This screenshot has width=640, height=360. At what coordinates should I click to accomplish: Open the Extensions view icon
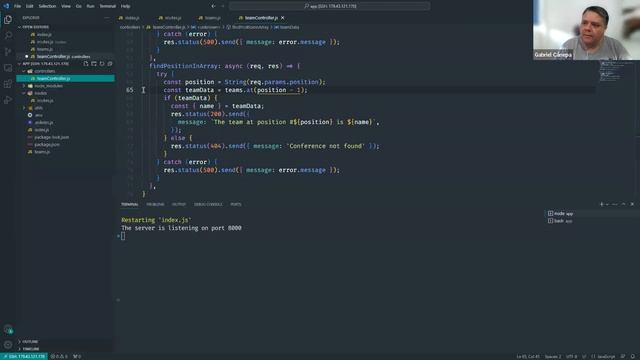pos(8,84)
